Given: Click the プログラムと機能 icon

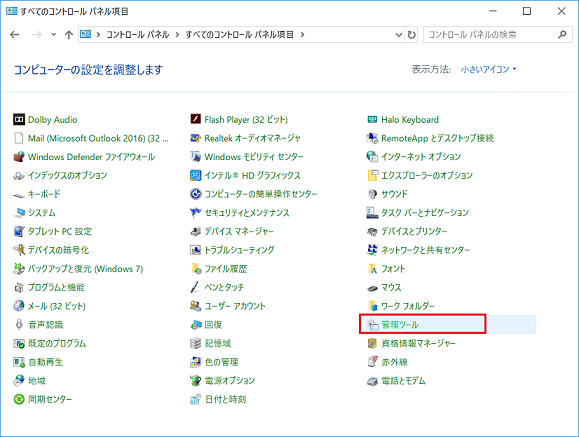Looking at the screenshot, I should coord(19,287).
